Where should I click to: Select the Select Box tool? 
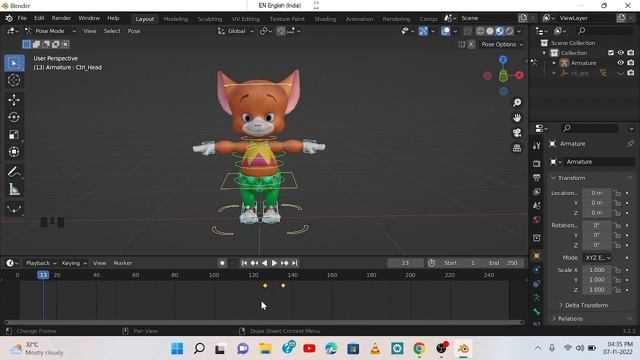click(x=14, y=63)
